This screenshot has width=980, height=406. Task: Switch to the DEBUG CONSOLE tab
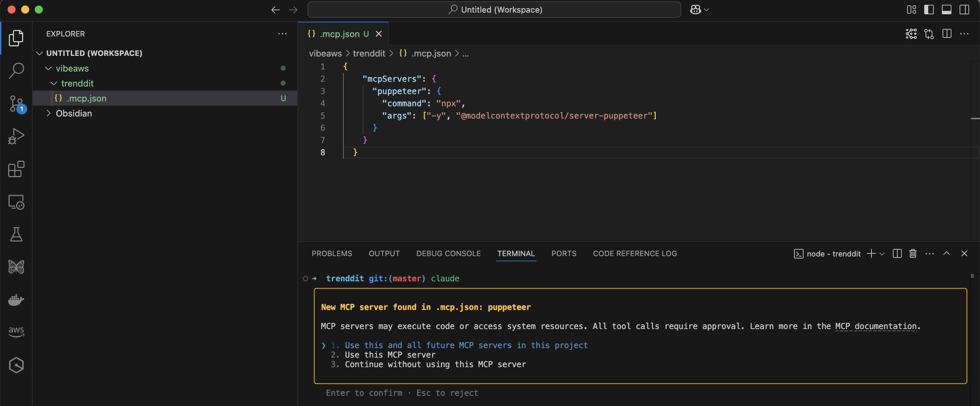[x=448, y=254]
